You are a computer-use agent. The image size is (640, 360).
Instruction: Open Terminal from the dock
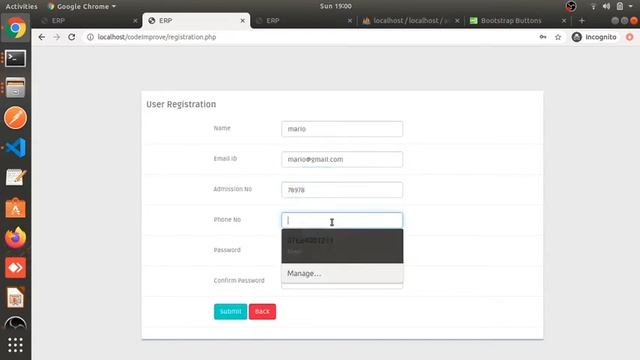16,58
